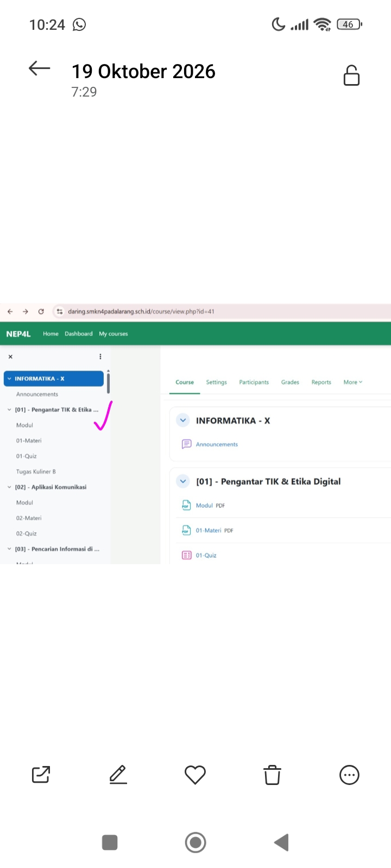Select [02] - Aplikasi Komunikasi sidebar item
The height and width of the screenshot is (868, 391).
pyautogui.click(x=51, y=487)
